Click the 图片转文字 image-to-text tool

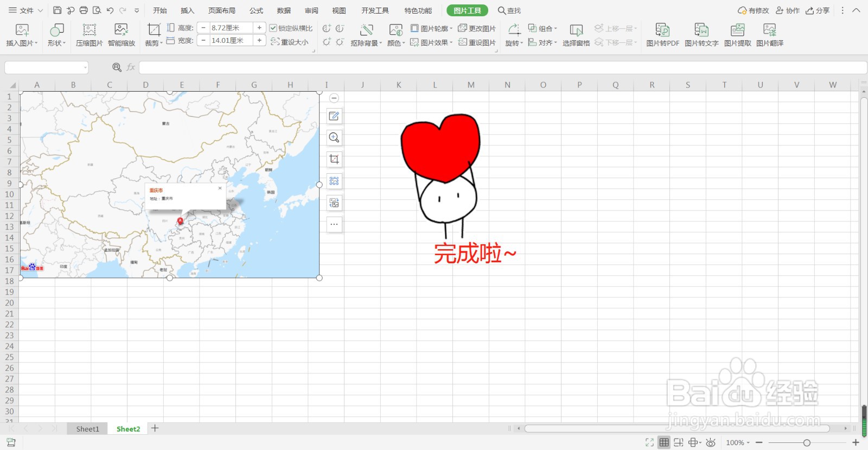pyautogui.click(x=701, y=35)
